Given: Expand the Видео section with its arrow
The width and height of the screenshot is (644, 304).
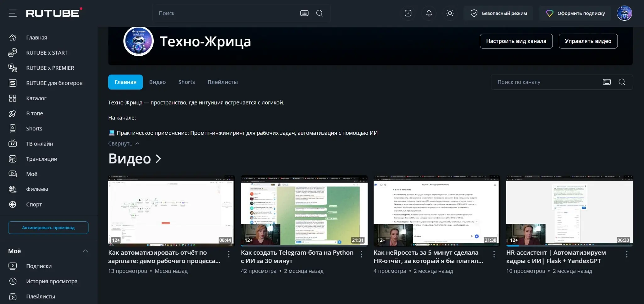Looking at the screenshot, I should click(158, 159).
